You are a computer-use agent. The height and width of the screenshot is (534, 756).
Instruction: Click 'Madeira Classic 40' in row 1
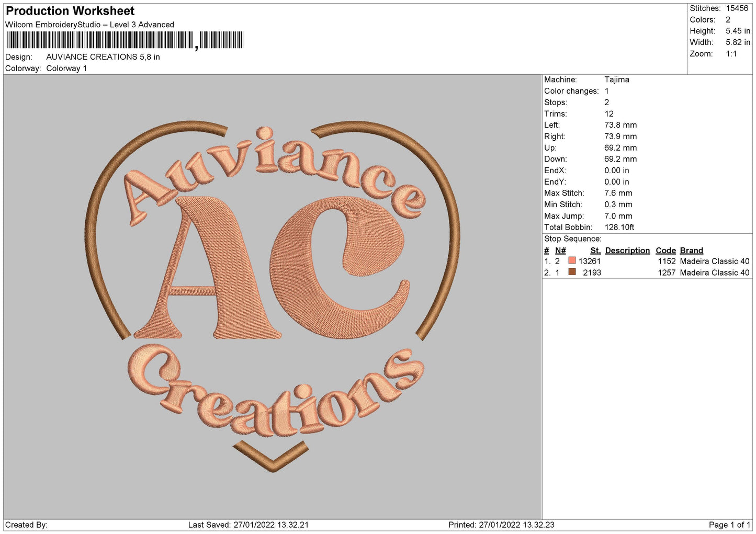point(715,262)
